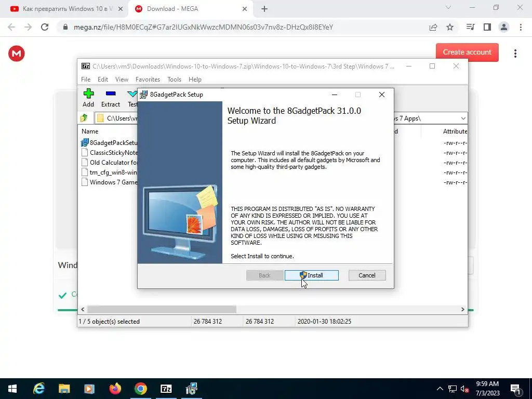Select the Windows 7 Games file row
The width and height of the screenshot is (532, 399).
109,182
